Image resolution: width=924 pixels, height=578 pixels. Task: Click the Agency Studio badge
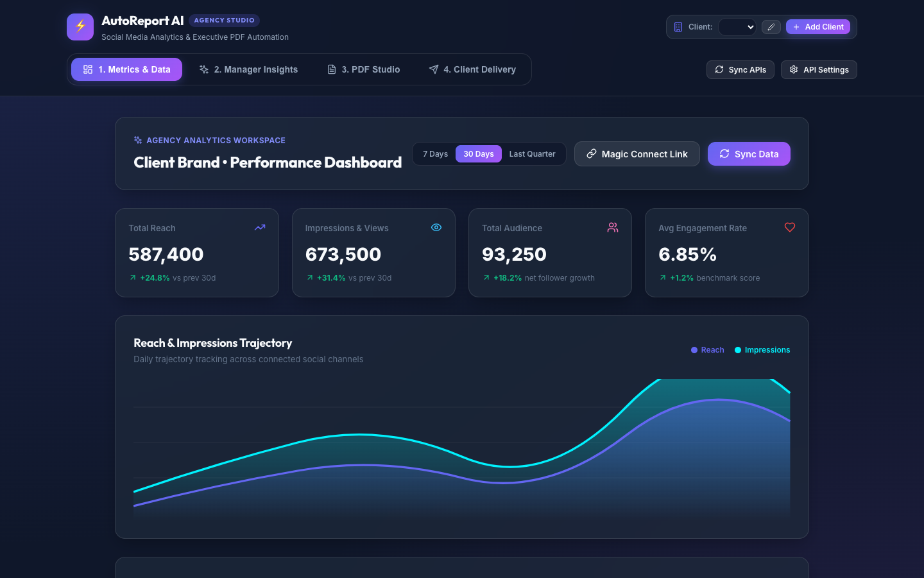click(x=225, y=21)
